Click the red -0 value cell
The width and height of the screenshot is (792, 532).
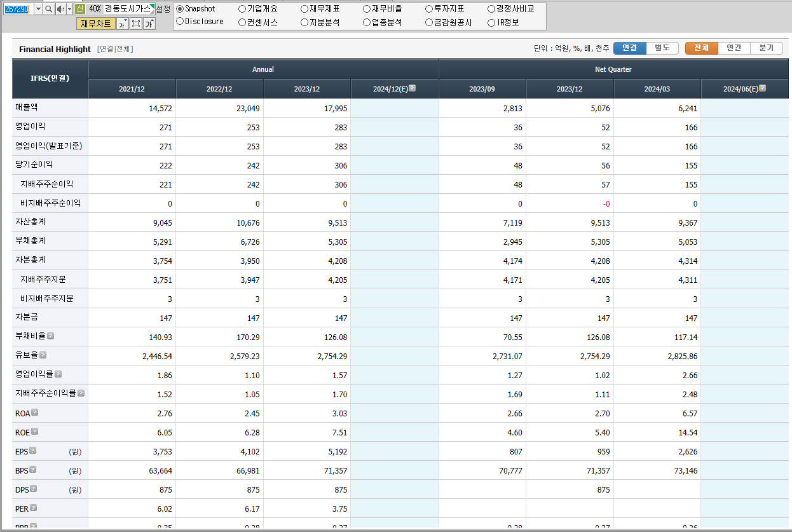570,203
